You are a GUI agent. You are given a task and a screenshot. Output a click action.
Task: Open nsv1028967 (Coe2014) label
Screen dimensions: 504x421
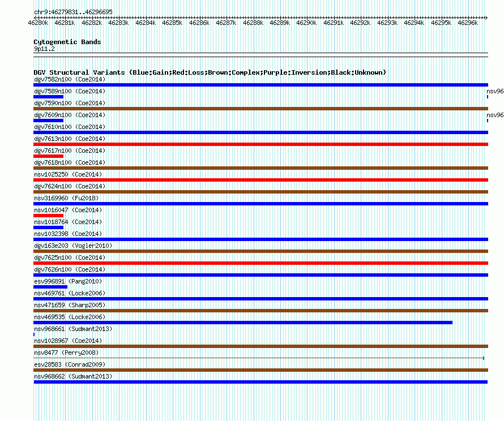click(68, 341)
